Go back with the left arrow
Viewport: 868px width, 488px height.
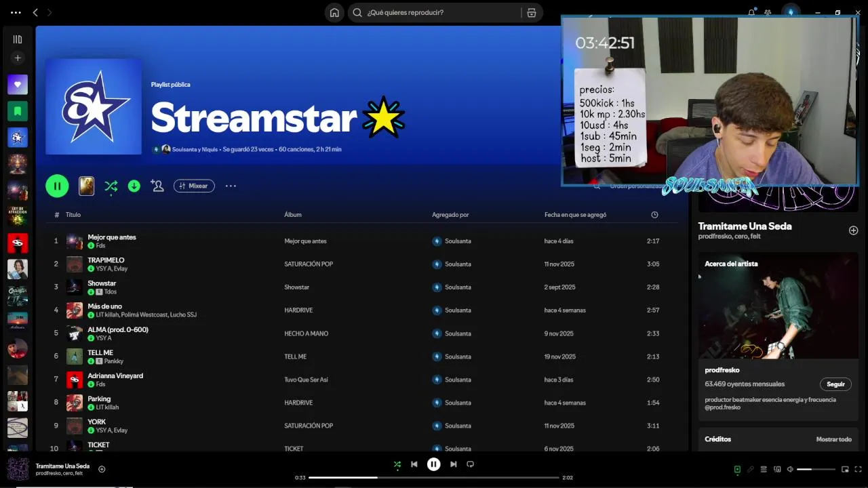point(35,12)
